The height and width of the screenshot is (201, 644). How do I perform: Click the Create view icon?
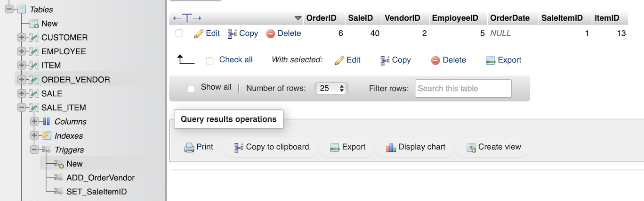pyautogui.click(x=471, y=147)
